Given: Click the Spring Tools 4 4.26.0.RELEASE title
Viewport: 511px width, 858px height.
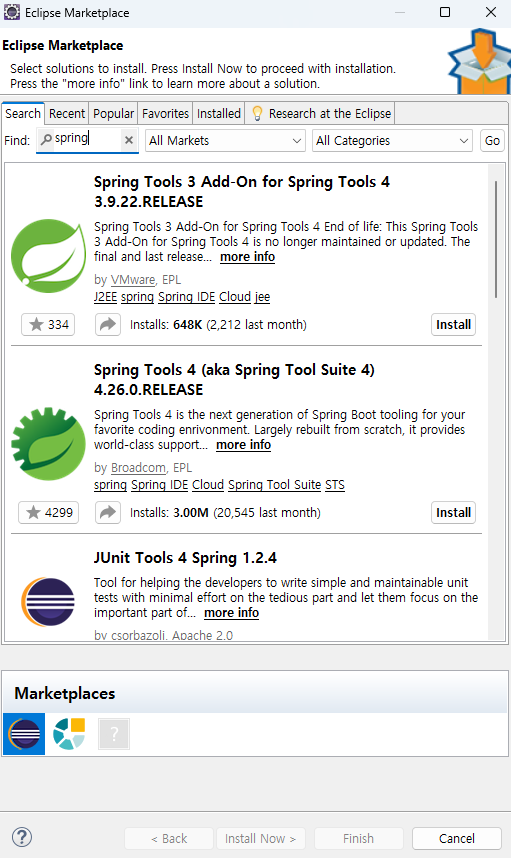Looking at the screenshot, I should pos(234,380).
